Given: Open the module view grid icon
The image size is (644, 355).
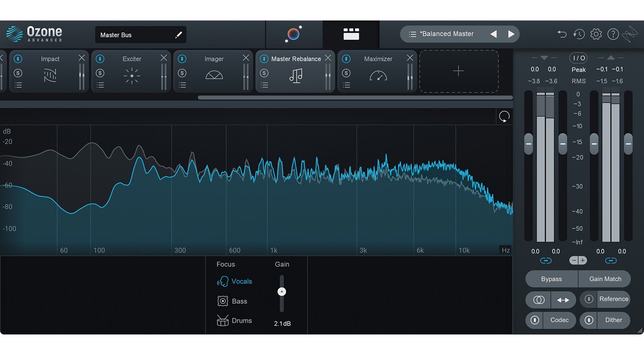Looking at the screenshot, I should (351, 34).
